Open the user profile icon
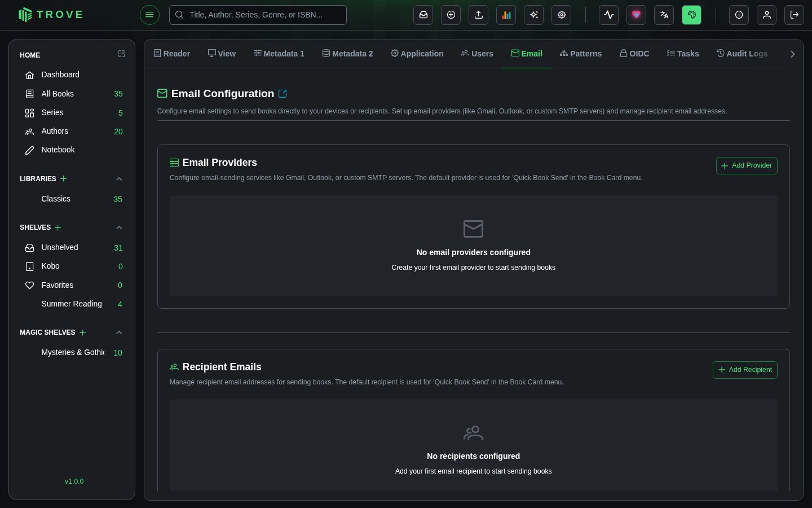The width and height of the screenshot is (812, 508). tap(767, 15)
